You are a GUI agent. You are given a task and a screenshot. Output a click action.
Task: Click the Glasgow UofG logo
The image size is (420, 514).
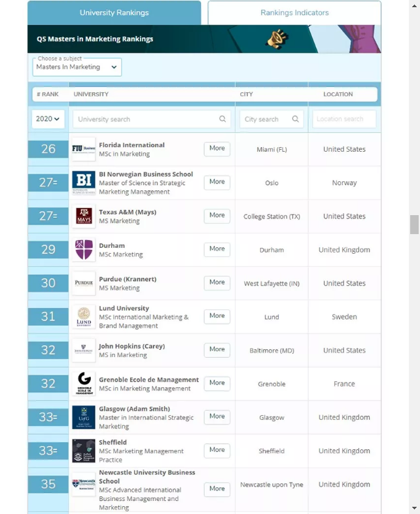(x=84, y=417)
